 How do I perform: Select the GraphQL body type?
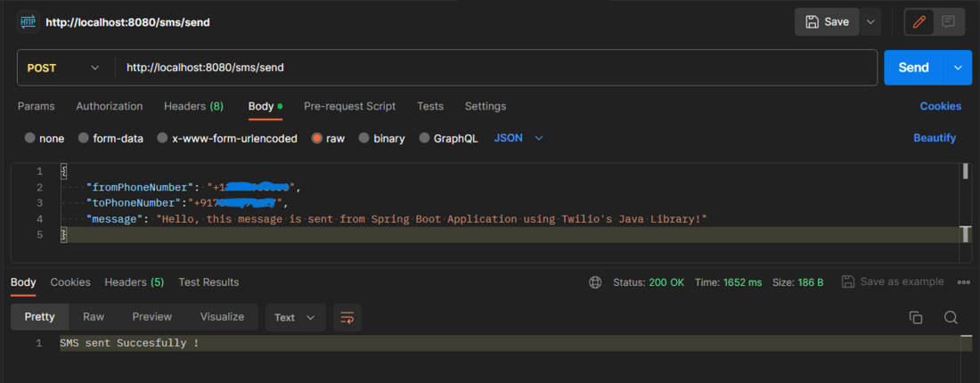coord(424,138)
